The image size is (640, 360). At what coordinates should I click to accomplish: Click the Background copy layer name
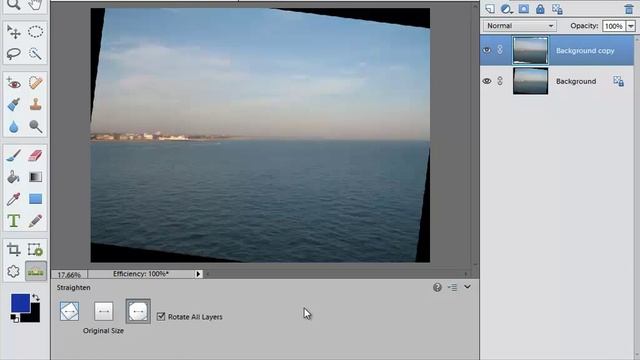pos(585,51)
